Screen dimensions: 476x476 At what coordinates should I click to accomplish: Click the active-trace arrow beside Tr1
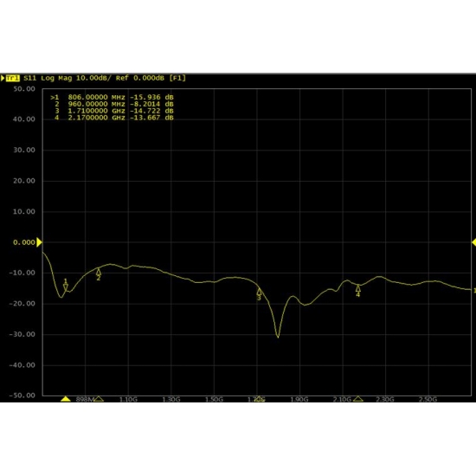[3, 78]
